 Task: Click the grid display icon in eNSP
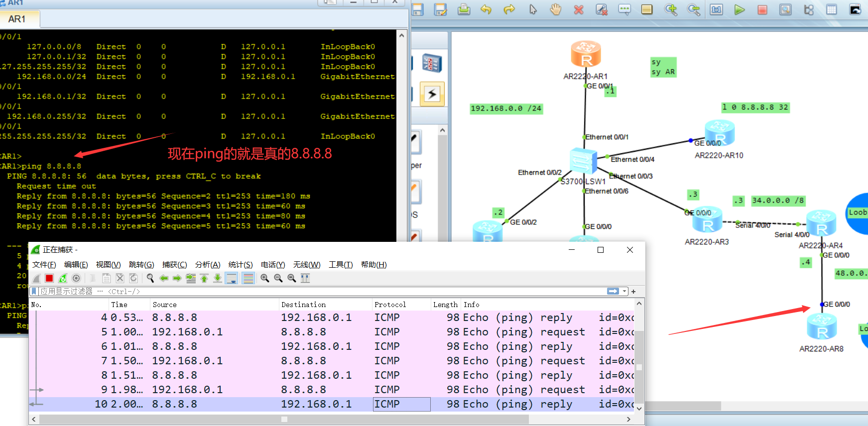pos(832,9)
